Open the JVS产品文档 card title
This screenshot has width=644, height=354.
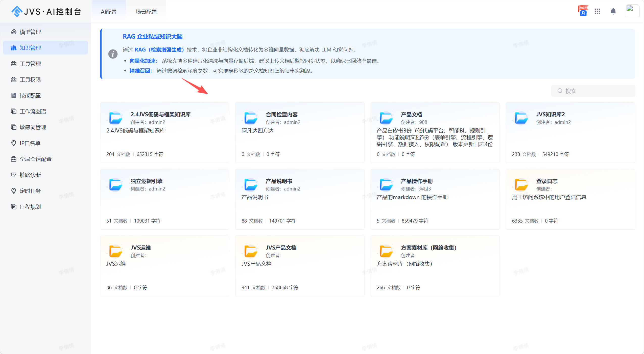pyautogui.click(x=281, y=248)
